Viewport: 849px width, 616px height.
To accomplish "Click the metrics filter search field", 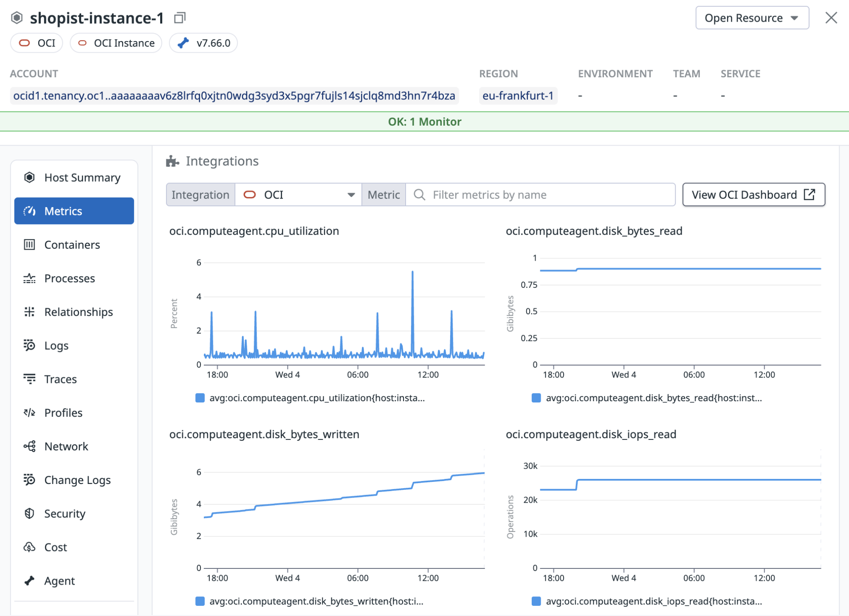I will (x=539, y=194).
